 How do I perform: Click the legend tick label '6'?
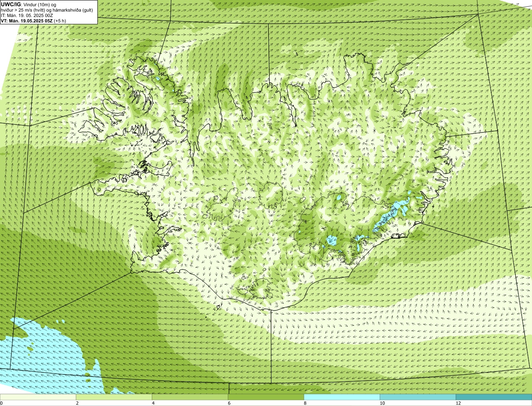coord(229,403)
